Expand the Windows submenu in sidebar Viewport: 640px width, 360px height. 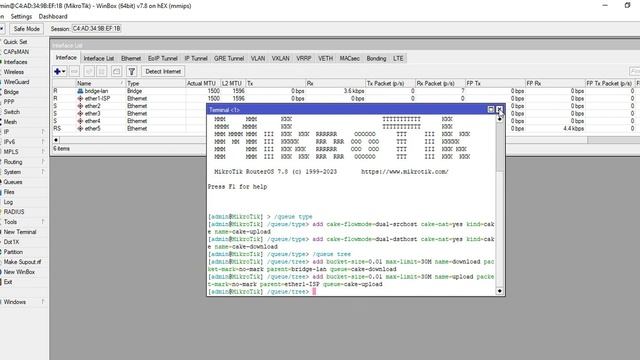coord(43,302)
